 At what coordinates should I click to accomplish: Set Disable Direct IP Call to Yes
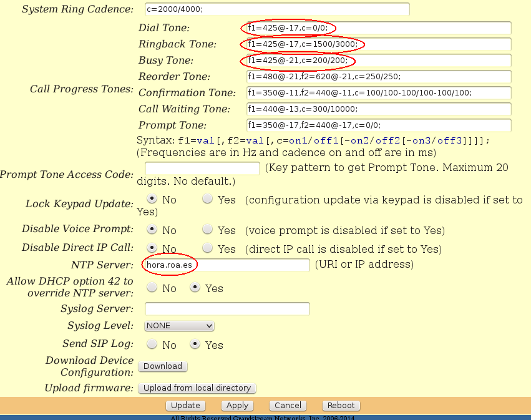point(207,247)
